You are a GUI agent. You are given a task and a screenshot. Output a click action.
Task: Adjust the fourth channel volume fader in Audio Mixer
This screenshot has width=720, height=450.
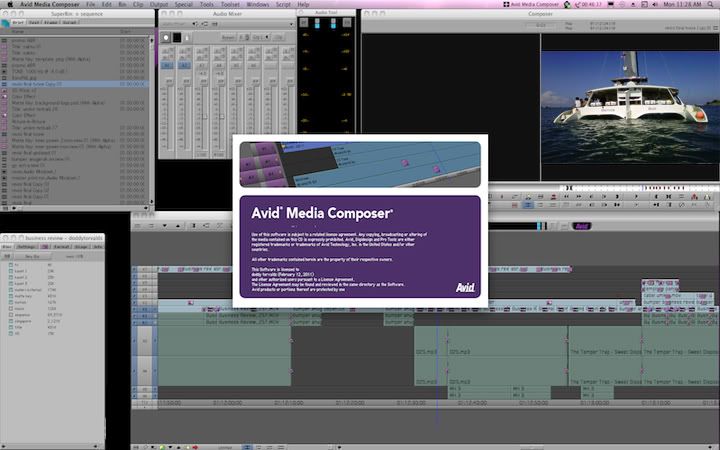coord(221,117)
